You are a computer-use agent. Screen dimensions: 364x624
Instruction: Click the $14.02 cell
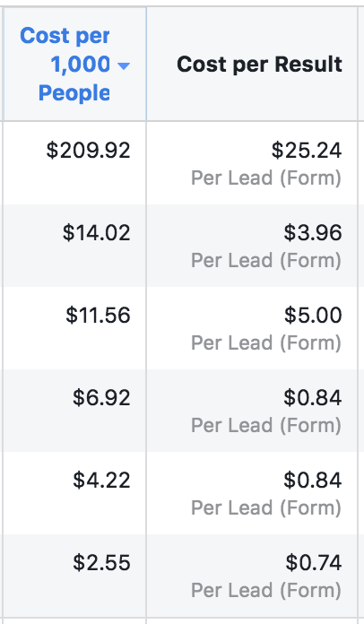click(96, 233)
